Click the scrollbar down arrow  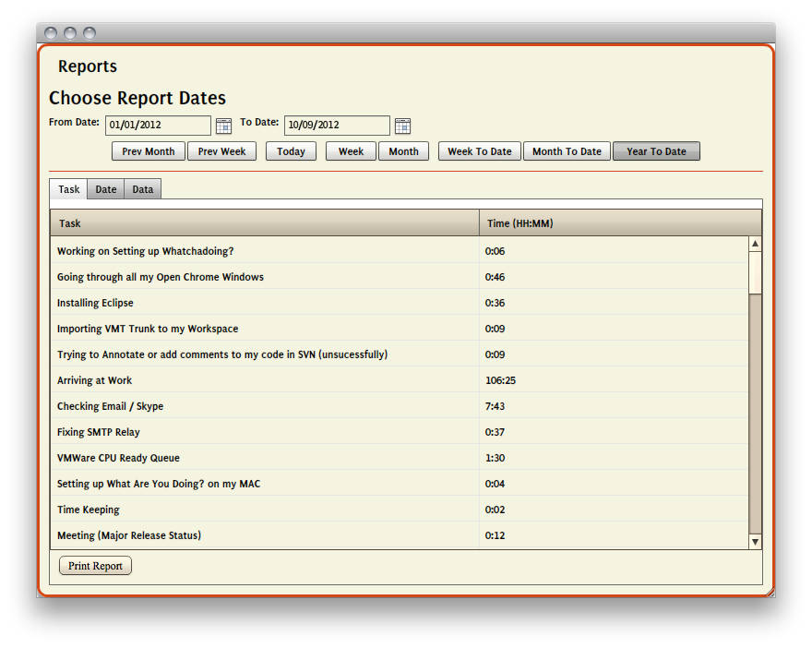point(755,542)
